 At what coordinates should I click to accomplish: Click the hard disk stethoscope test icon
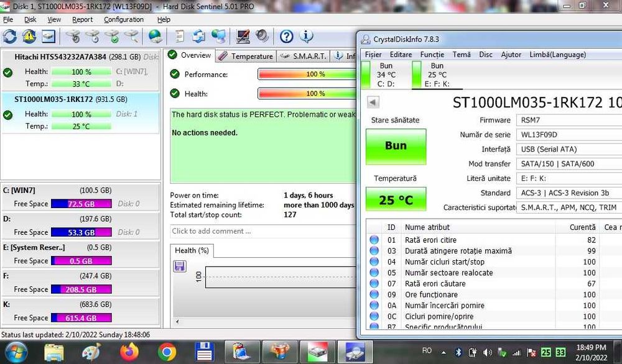73,37
